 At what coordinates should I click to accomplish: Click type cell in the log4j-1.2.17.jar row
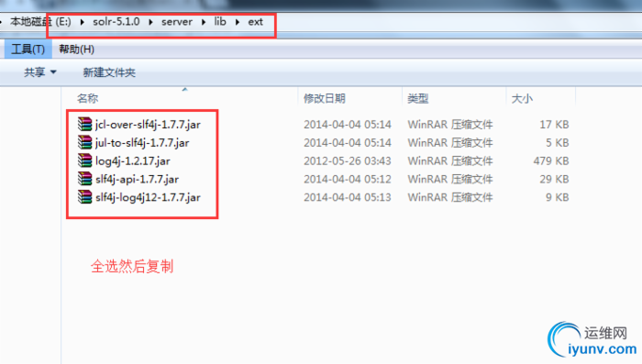pyautogui.click(x=450, y=161)
